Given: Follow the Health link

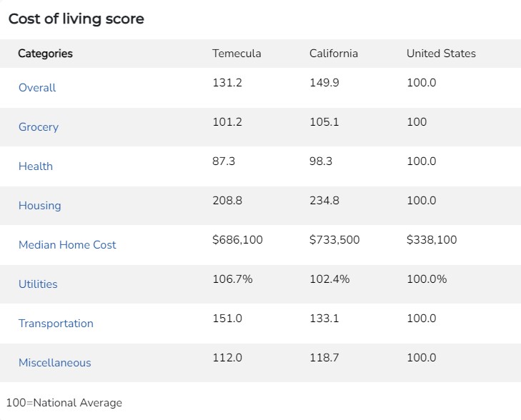Looking at the screenshot, I should click(36, 166).
